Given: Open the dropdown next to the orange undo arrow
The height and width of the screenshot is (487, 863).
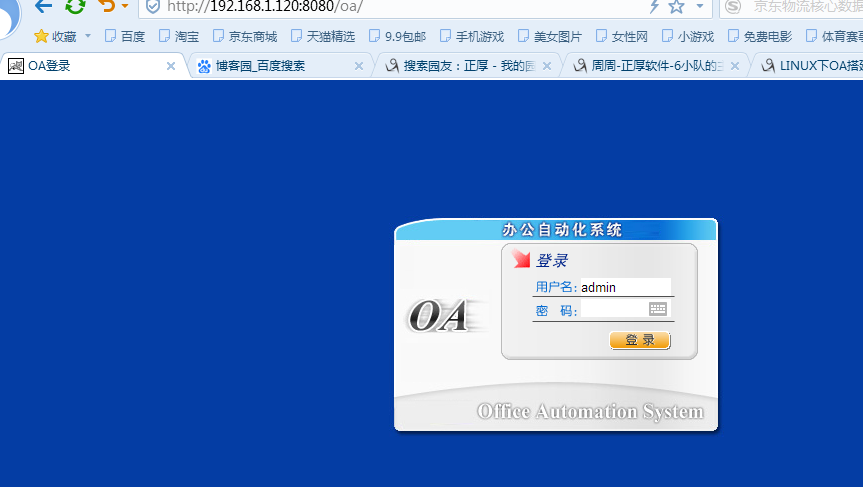Looking at the screenshot, I should click(125, 6).
